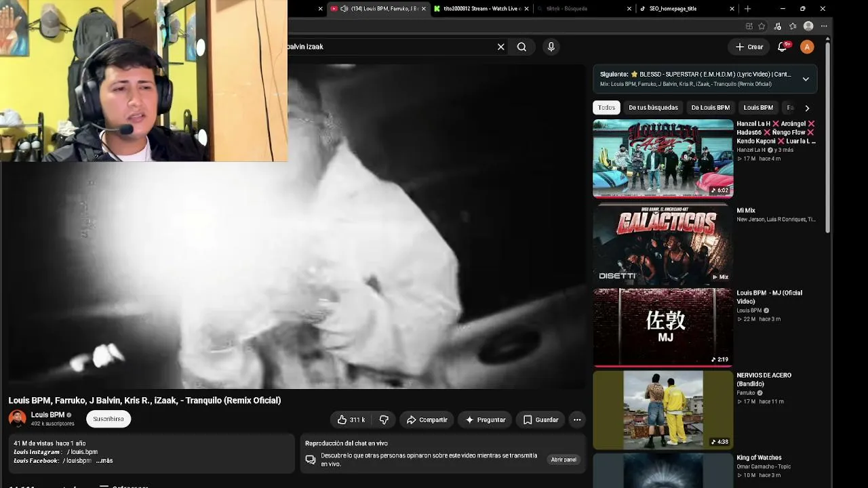Expand description with ...más
The height and width of the screenshot is (488, 868).
point(104,461)
